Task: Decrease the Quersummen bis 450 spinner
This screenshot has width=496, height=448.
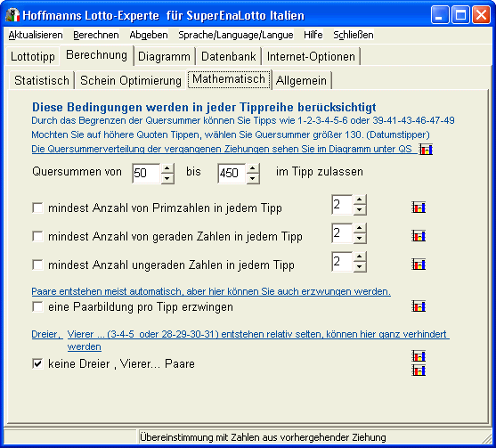Action: click(x=252, y=178)
